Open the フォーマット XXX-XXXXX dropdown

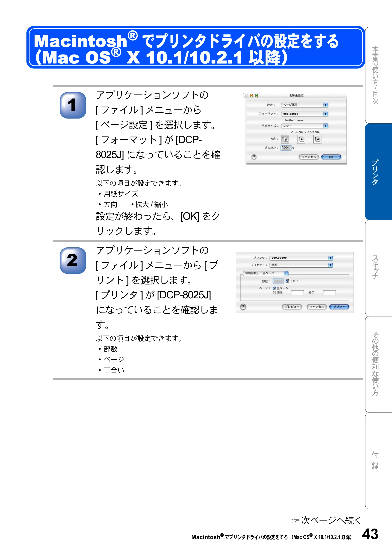tap(304, 114)
